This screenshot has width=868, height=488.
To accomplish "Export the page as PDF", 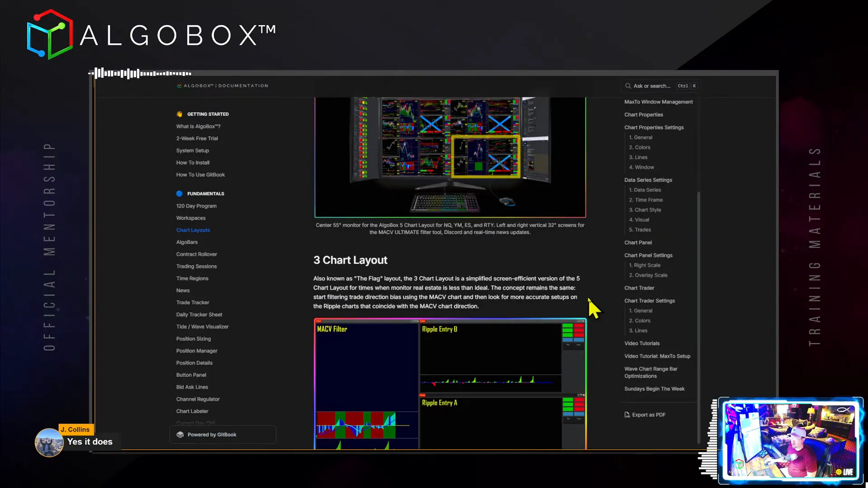I will coord(645,415).
